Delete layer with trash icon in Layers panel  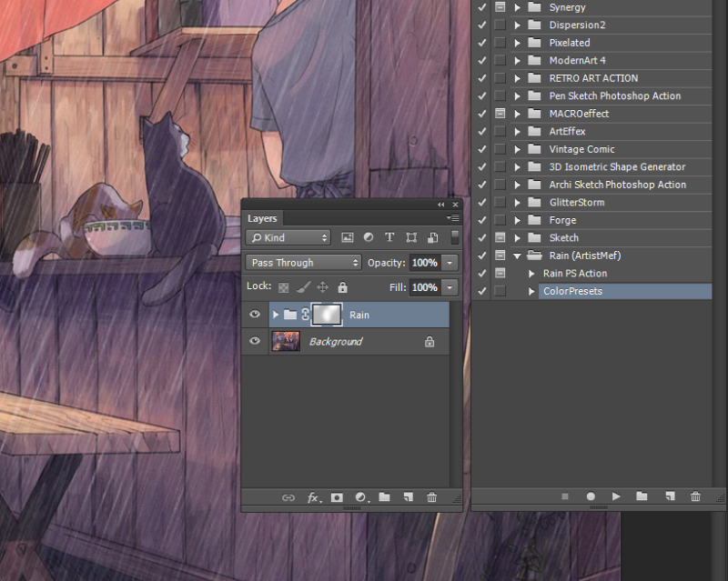(431, 497)
